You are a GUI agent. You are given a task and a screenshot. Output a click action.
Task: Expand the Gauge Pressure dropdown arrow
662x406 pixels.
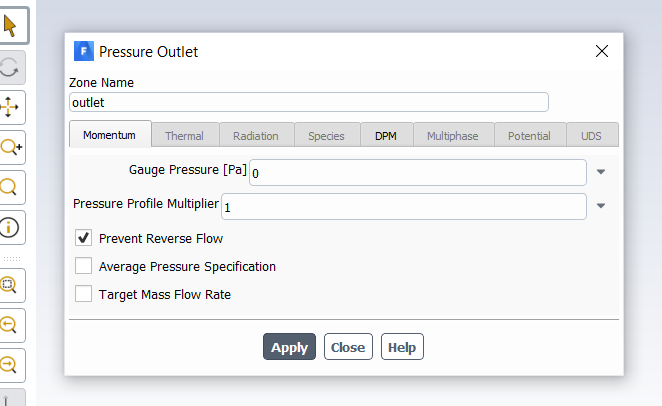coord(601,172)
